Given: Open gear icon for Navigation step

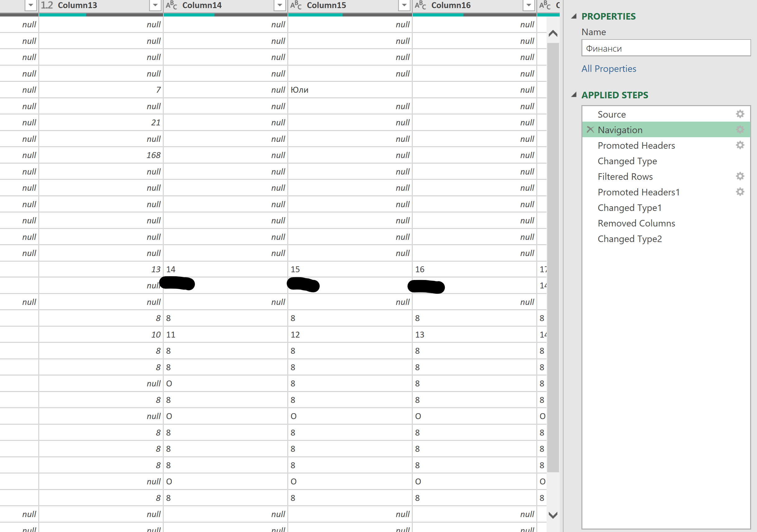Looking at the screenshot, I should click(x=740, y=129).
